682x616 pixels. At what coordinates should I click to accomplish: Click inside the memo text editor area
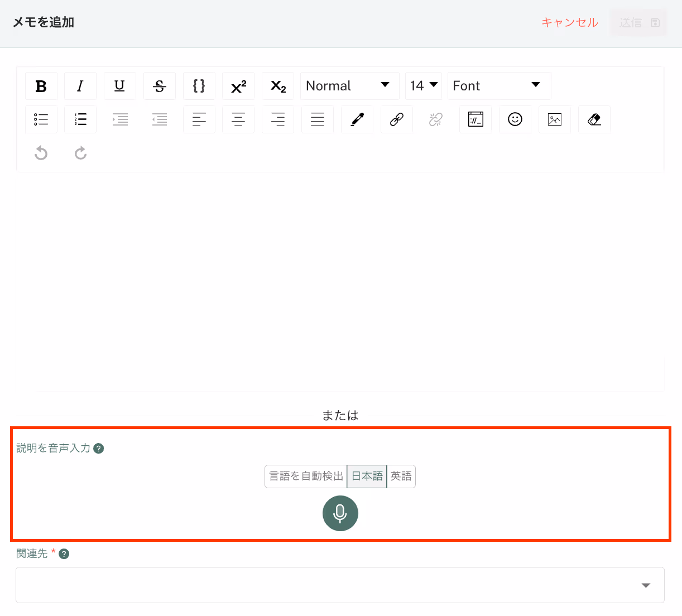[340, 282]
